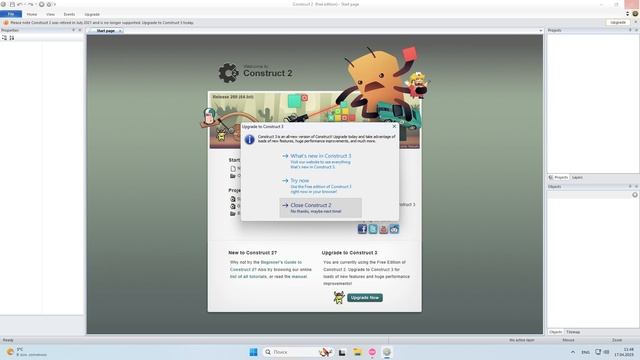The image size is (640, 360).
Task: Click the Construct 2 application logo at title bar left
Action: coord(3,4)
